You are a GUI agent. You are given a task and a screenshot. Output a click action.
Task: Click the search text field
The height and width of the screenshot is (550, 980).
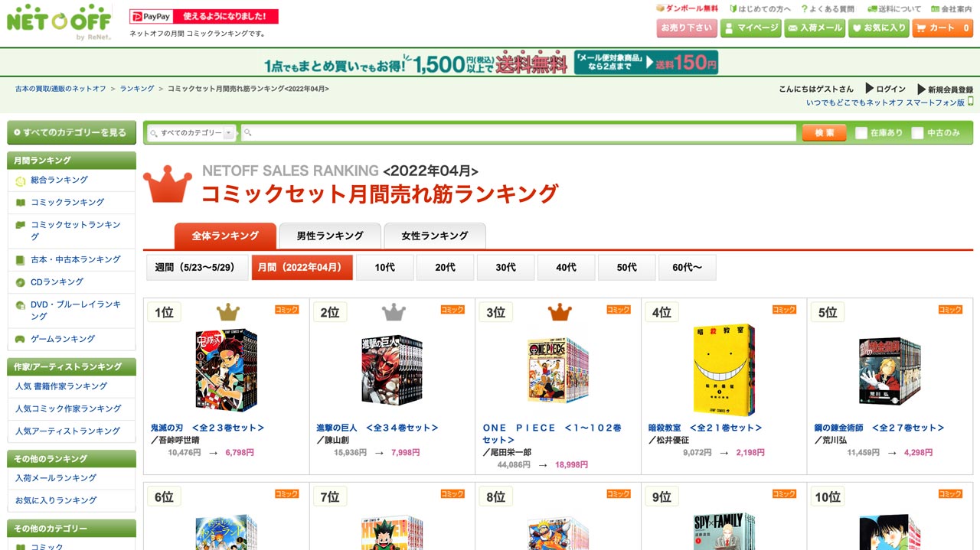518,133
